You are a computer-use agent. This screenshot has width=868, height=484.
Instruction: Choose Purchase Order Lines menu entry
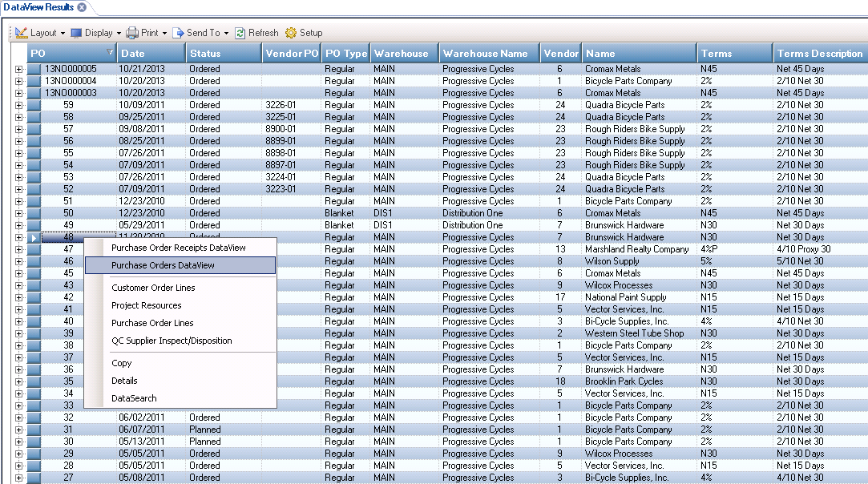(180, 323)
